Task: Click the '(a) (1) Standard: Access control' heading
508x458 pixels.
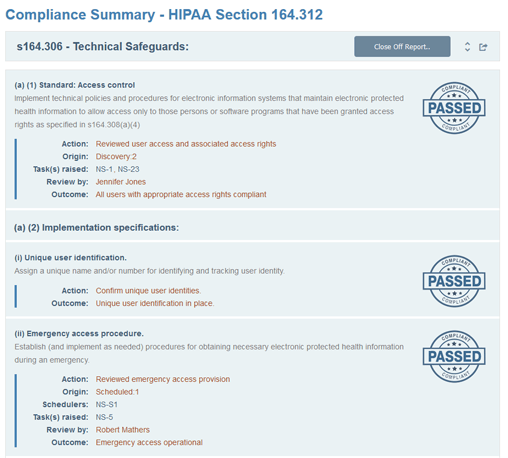Action: pos(75,85)
